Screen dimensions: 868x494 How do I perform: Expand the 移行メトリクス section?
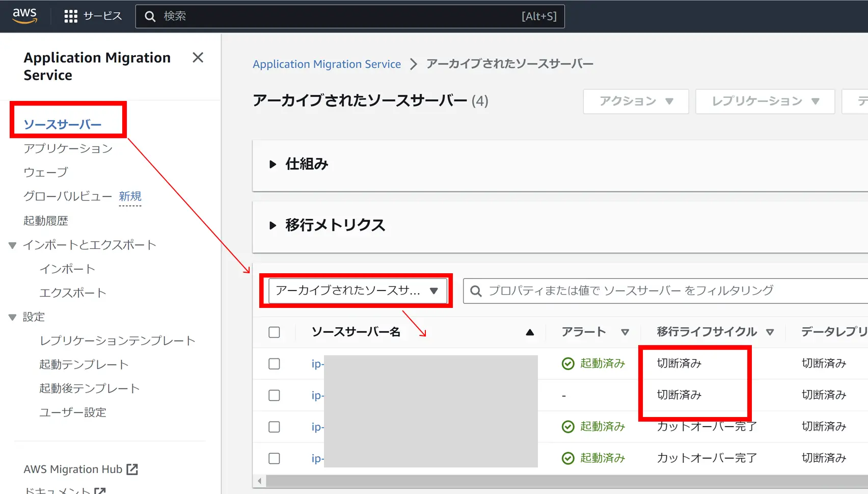[x=273, y=225]
